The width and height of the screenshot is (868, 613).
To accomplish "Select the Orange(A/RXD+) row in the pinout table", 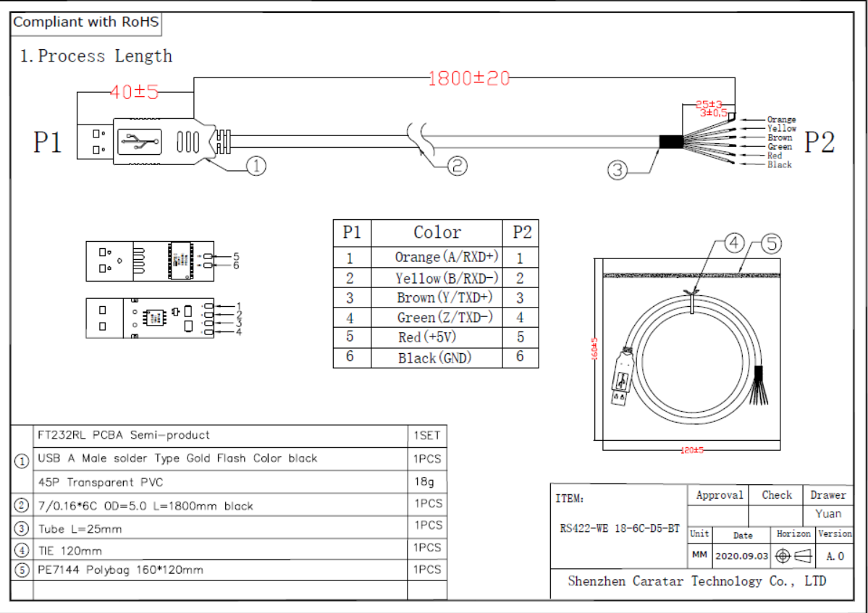I will click(x=436, y=257).
